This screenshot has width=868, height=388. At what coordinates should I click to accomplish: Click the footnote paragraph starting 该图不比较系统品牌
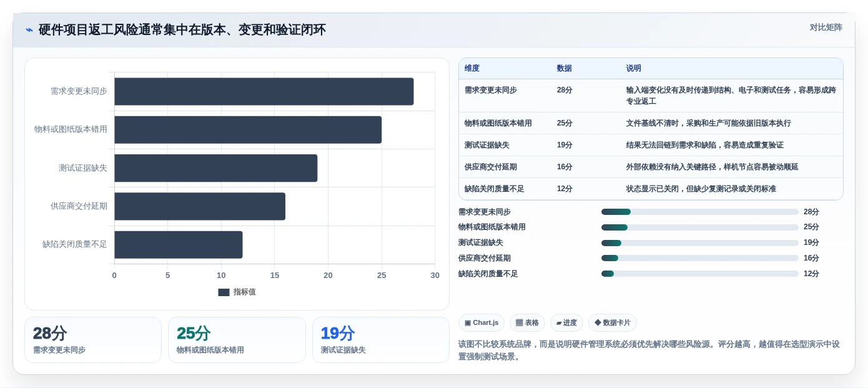click(649, 351)
